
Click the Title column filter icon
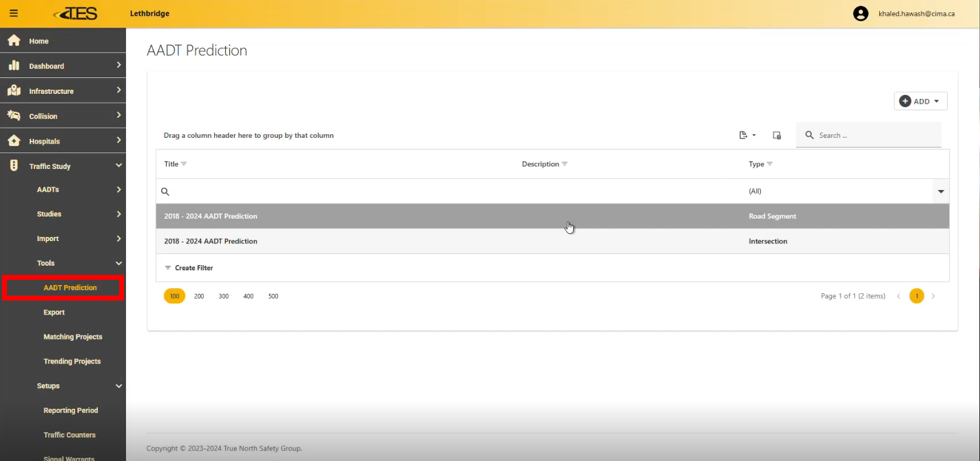pyautogui.click(x=184, y=164)
